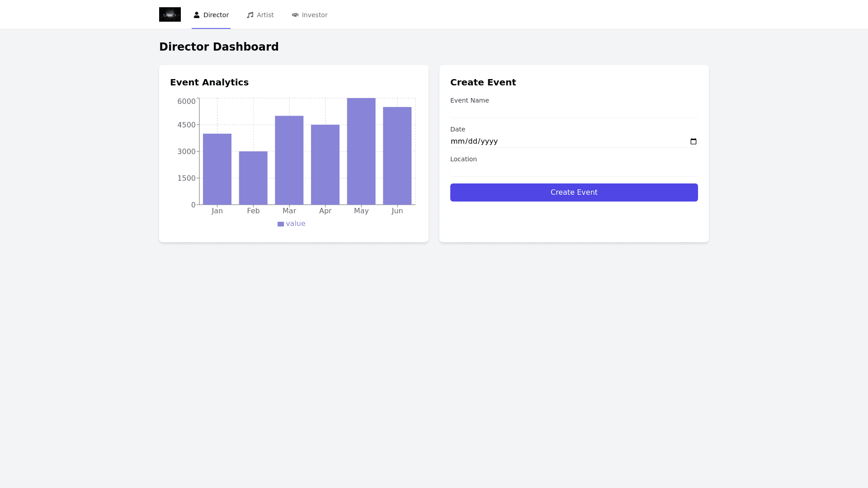Toggle the value legend label

tap(296, 224)
